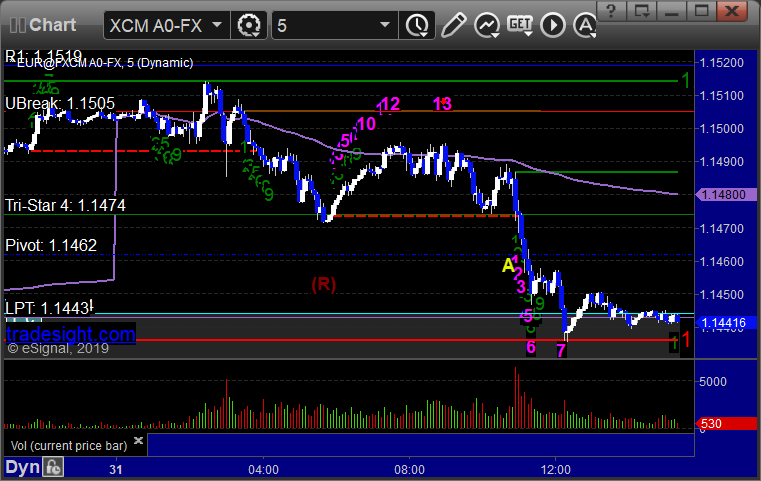Open the circled A icon menu
761x481 pixels.
pyautogui.click(x=585, y=25)
